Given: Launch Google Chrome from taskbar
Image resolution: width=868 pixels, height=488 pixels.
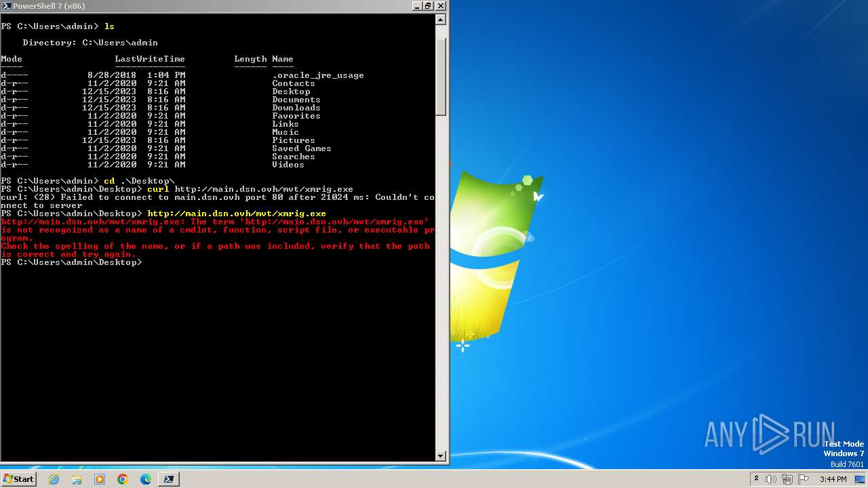Looking at the screenshot, I should click(123, 479).
